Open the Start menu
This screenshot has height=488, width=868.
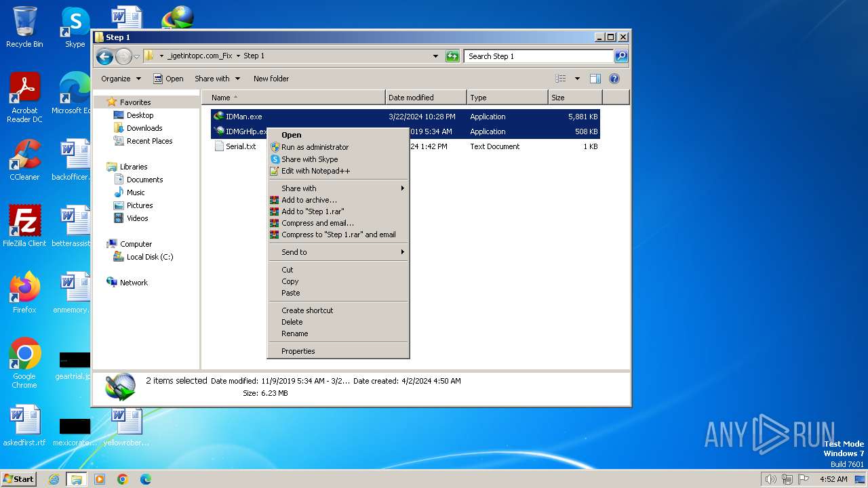(x=19, y=479)
